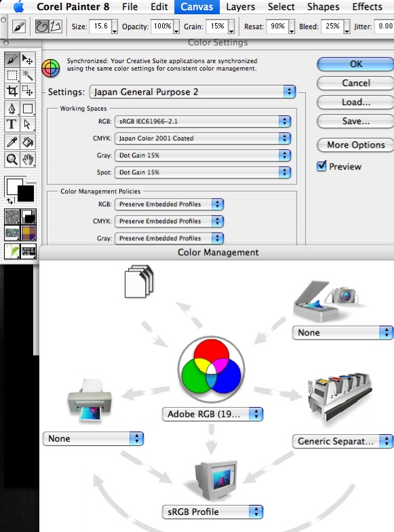This screenshot has height=532, width=394.
Task: Open the Gray Dot Gain 15% dropdown
Action: (203, 155)
